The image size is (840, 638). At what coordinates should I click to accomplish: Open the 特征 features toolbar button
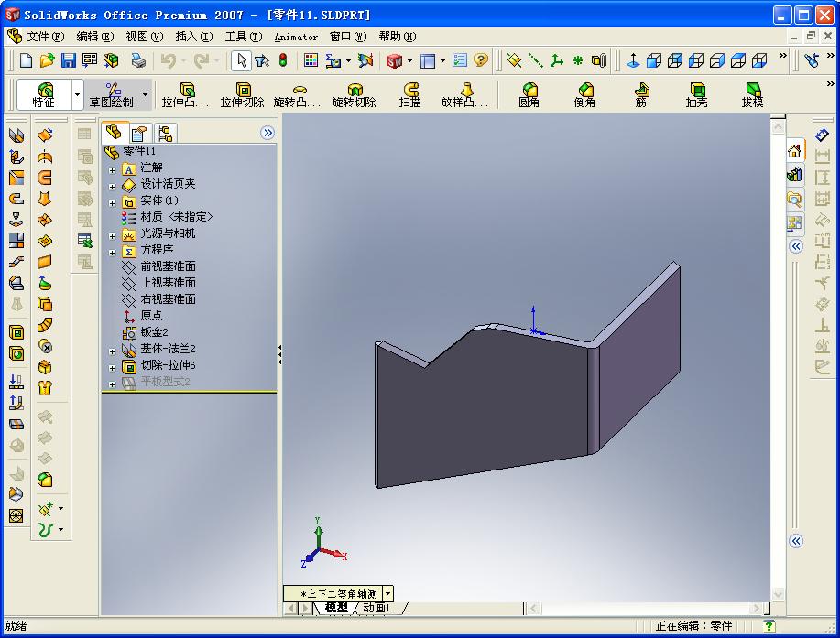pos(44,94)
